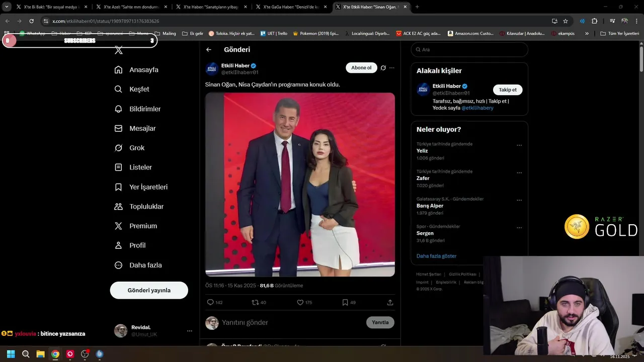The width and height of the screenshot is (644, 362).
Task: Click the Profil person icon
Action: (118, 245)
